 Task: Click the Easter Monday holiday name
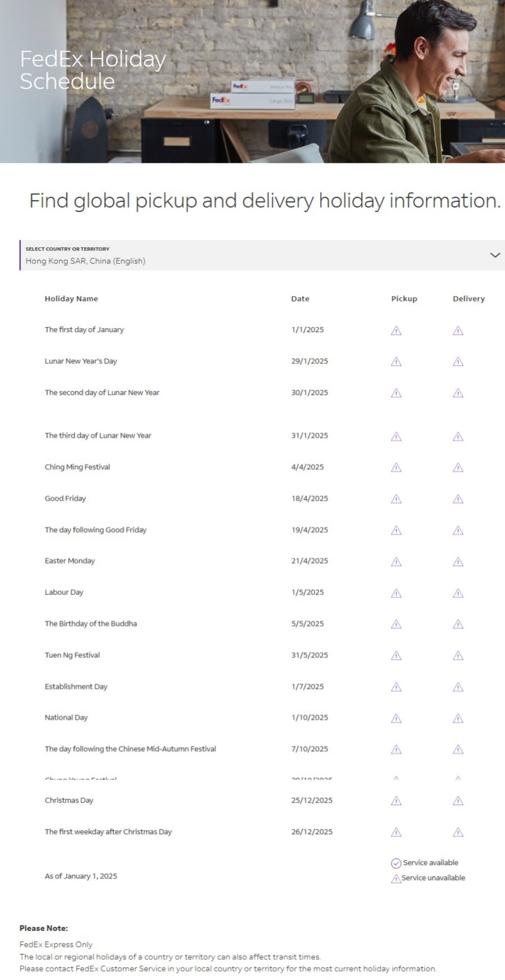click(70, 561)
